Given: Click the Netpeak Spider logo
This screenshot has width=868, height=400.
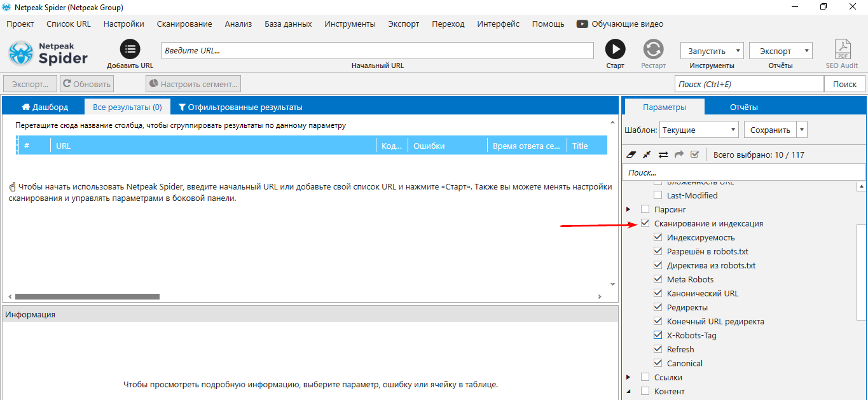Looking at the screenshot, I should [x=48, y=53].
